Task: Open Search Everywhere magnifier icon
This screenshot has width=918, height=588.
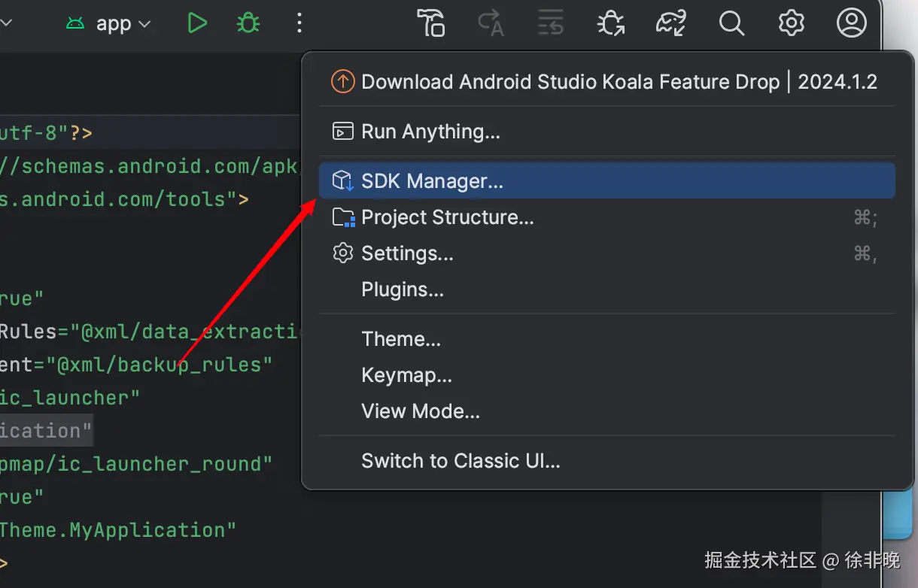Action: (731, 23)
